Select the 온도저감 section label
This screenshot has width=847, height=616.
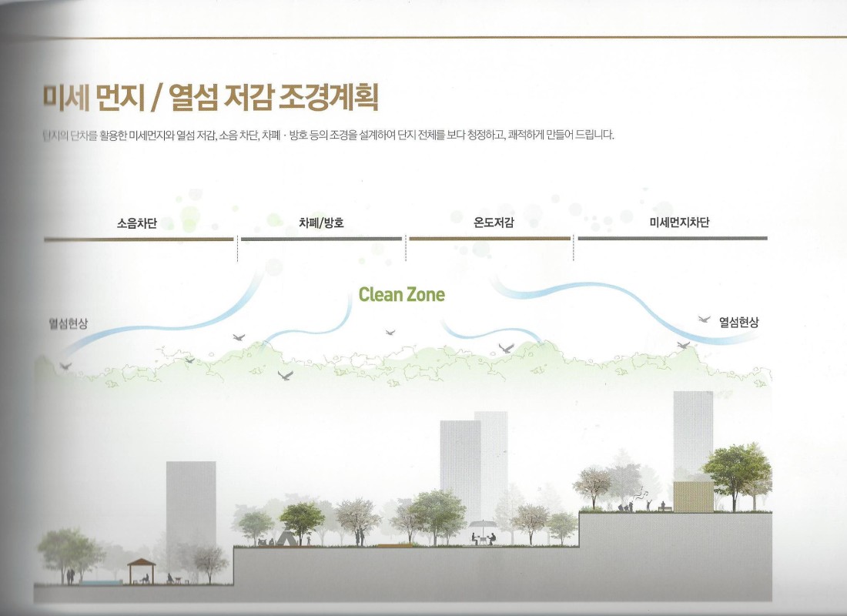pos(494,222)
